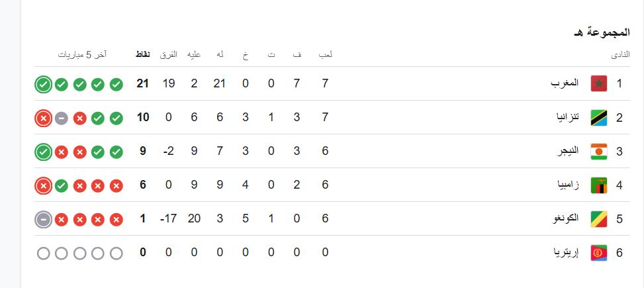This screenshot has width=644, height=288.
Task: Click the آخر 5 مباريات column header
Action: [83, 54]
